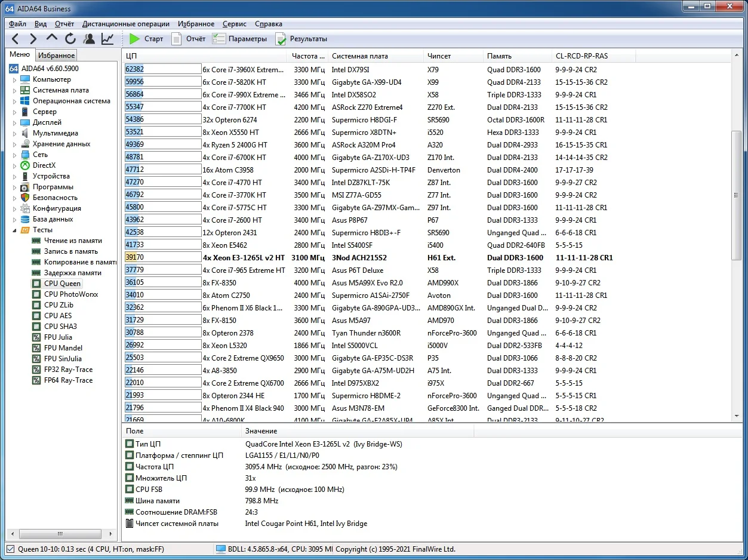Select the FP32 Ray-Trace test
This screenshot has height=560, width=748.
pyautogui.click(x=68, y=370)
